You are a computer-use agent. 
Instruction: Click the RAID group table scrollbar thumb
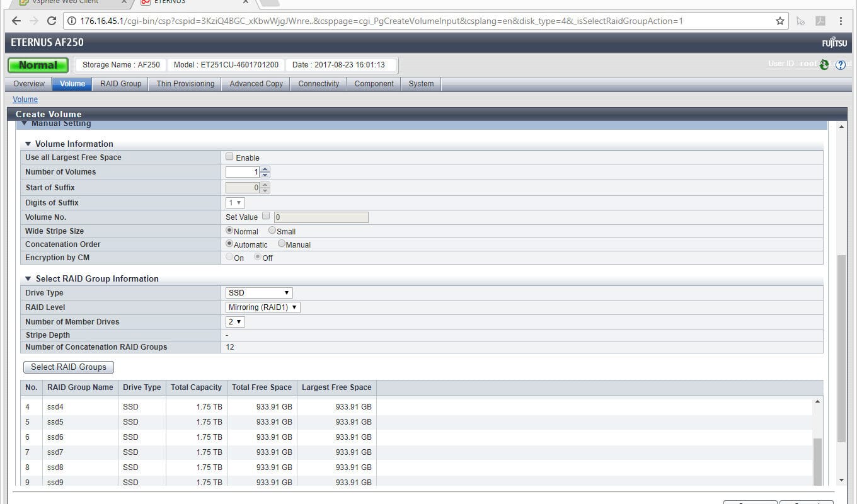click(818, 462)
